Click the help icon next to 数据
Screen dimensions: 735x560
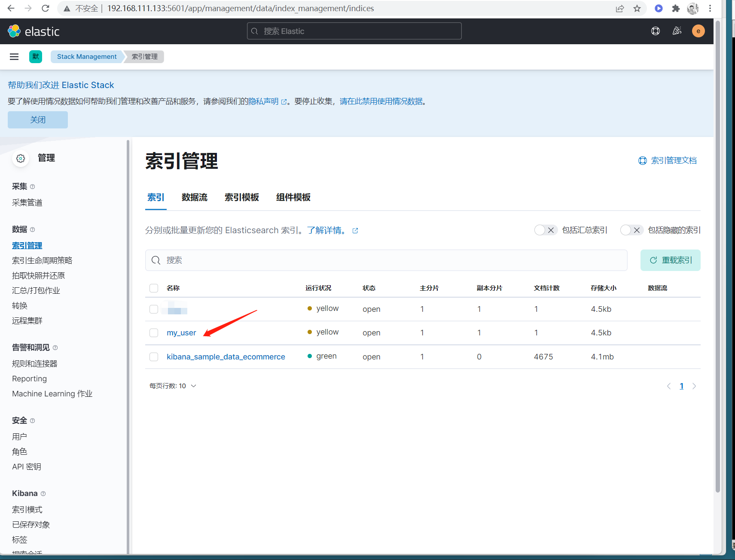tap(33, 229)
